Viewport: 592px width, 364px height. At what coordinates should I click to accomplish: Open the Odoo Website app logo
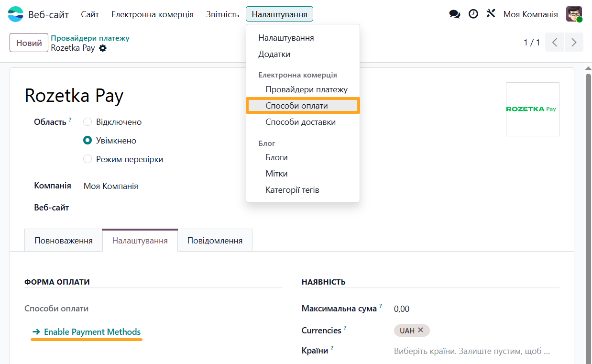[15, 14]
